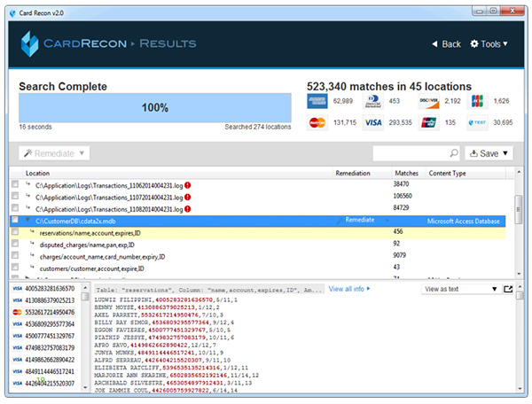Click the MasterCard logo in match summary
This screenshot has height=404, width=532.
point(317,122)
